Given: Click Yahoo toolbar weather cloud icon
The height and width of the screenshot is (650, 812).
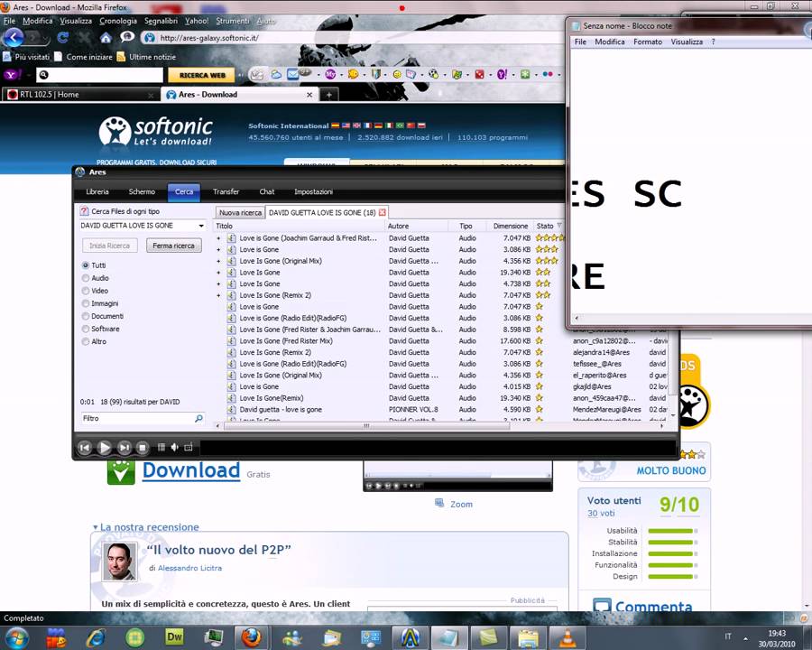Looking at the screenshot, I should (276, 75).
